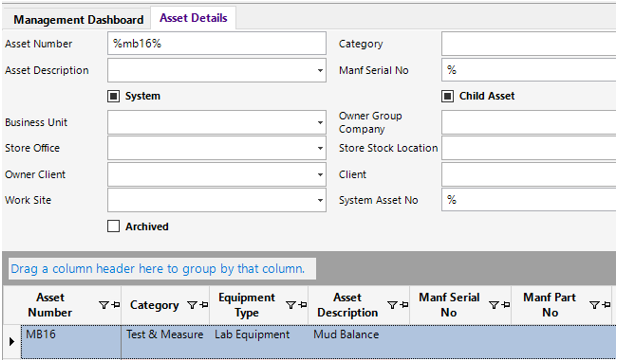The image size is (618, 360).
Task: Pin the Category column
Action: tap(204, 305)
